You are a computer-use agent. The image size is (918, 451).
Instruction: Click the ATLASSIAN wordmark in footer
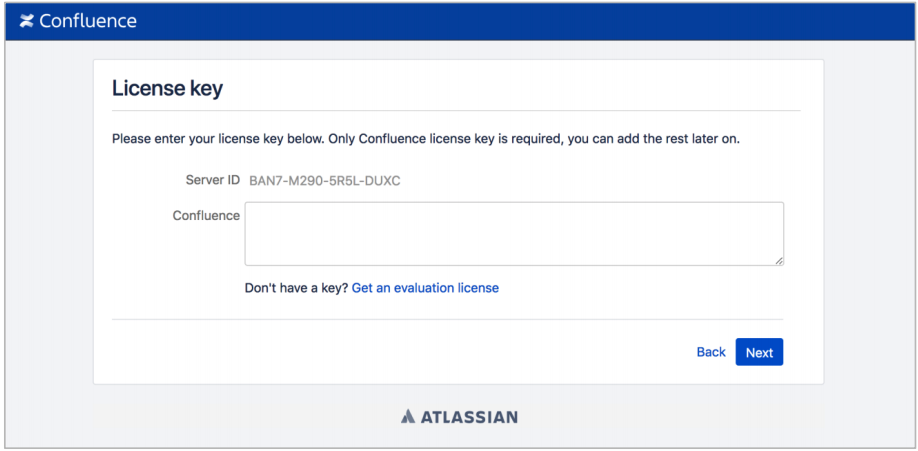[468, 416]
